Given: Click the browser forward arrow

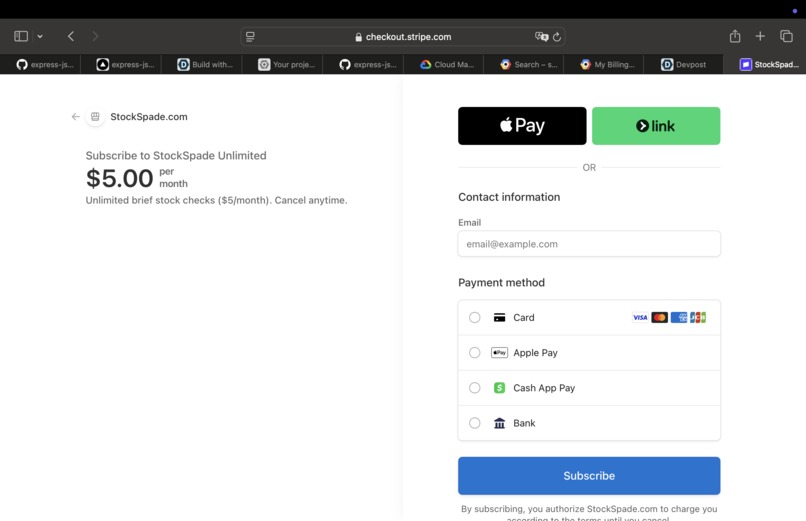Looking at the screenshot, I should (95, 36).
